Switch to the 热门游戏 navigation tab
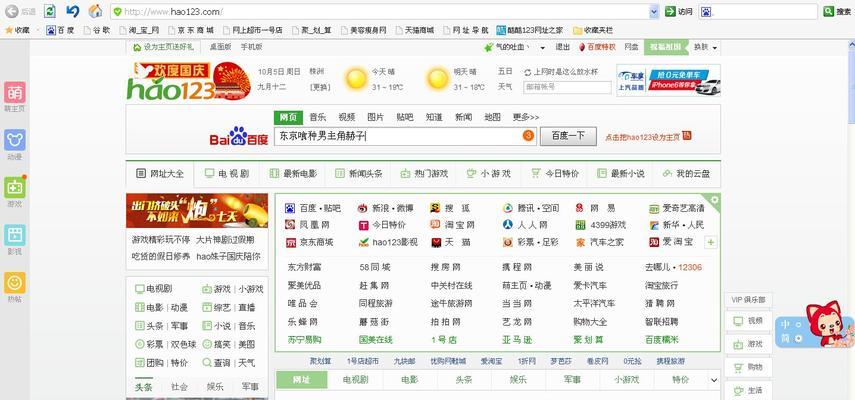Image resolution: width=855 pixels, height=400 pixels. click(x=424, y=174)
